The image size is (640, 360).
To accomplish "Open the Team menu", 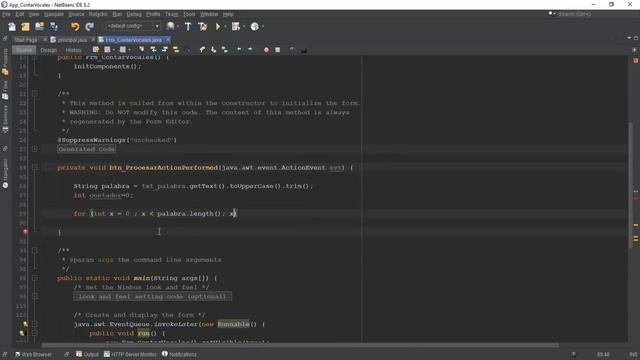I will click(171, 14).
